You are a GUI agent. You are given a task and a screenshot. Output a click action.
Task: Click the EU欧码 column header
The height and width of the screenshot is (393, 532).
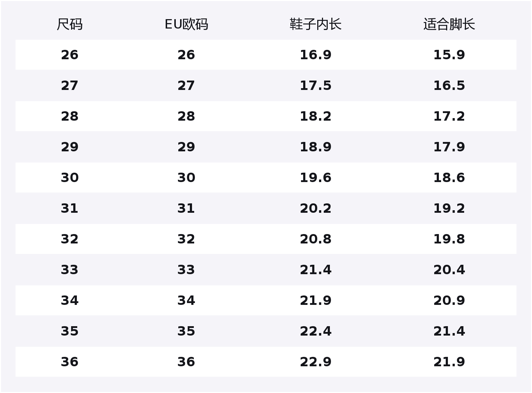(x=186, y=25)
